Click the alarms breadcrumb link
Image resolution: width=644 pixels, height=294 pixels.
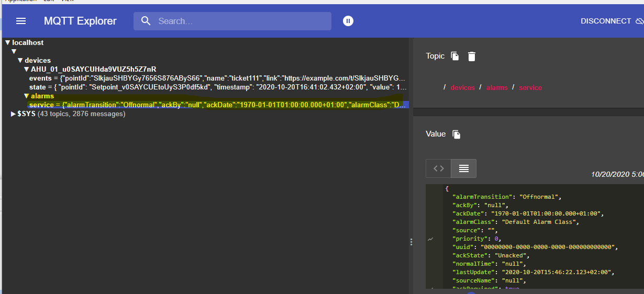[497, 87]
